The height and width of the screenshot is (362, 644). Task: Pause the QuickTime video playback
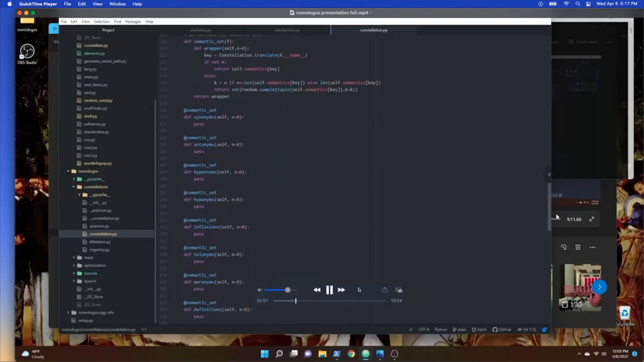330,290
